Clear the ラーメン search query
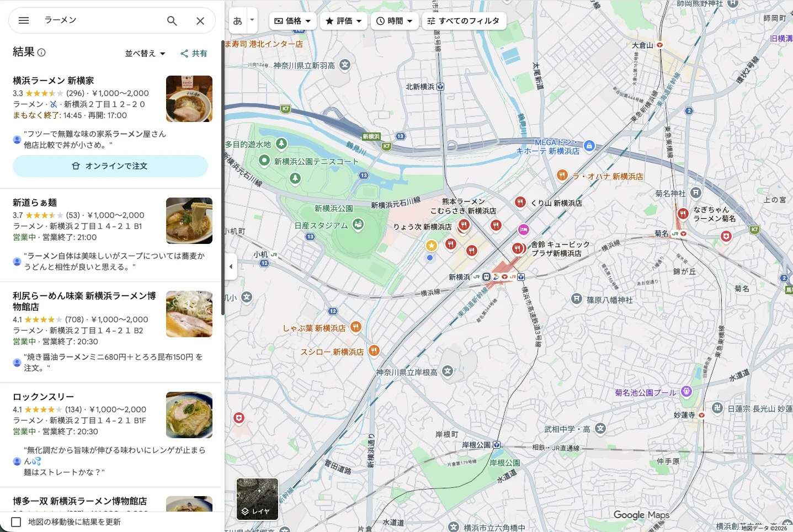Viewport: 793px width, 532px height. point(200,20)
